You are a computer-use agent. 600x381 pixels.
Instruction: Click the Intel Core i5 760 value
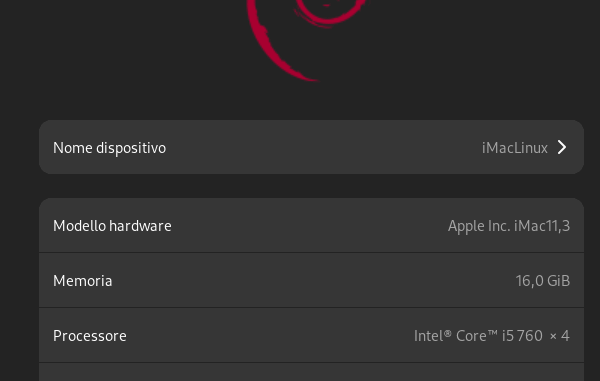[x=478, y=336]
